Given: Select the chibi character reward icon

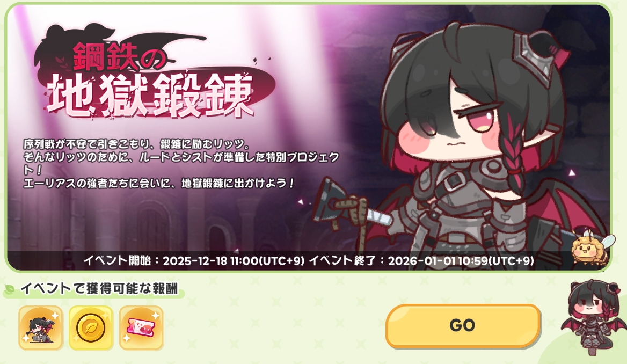Looking at the screenshot, I should (40, 328).
